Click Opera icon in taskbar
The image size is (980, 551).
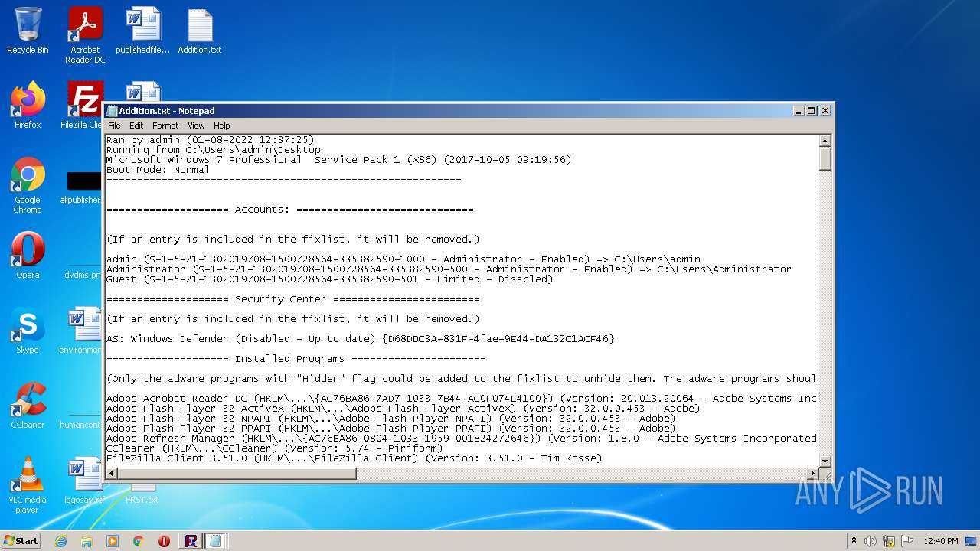pyautogui.click(x=164, y=540)
